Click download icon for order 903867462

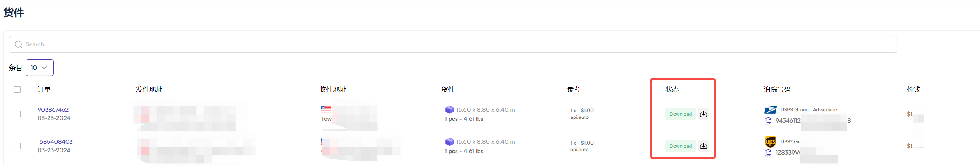(x=703, y=114)
